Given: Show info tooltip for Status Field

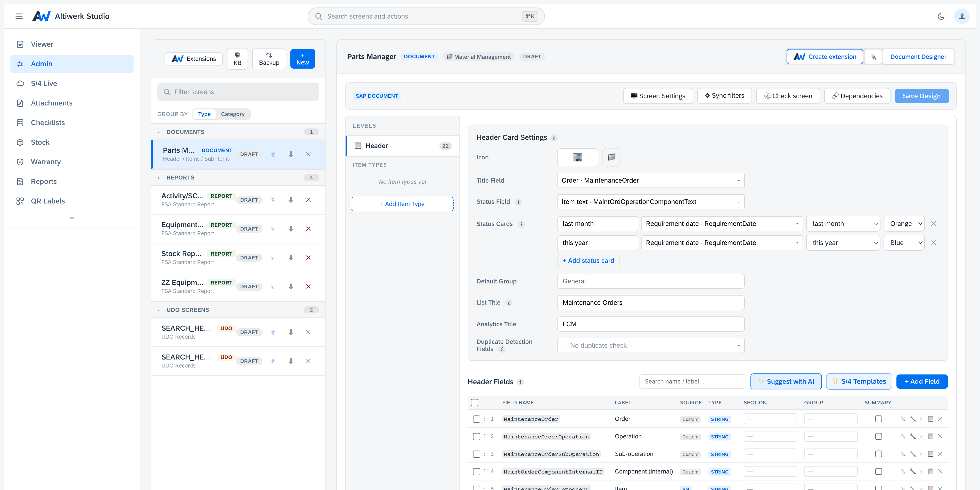Looking at the screenshot, I should [519, 202].
